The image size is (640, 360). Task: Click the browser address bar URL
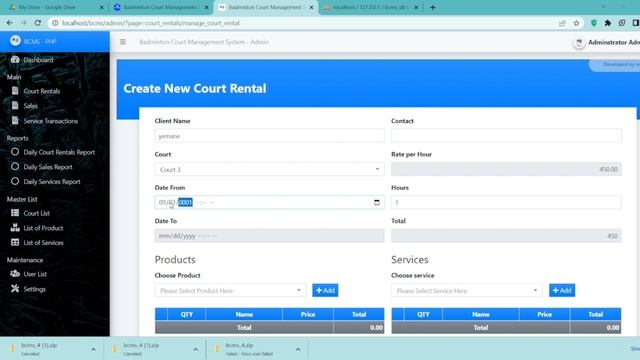151,23
